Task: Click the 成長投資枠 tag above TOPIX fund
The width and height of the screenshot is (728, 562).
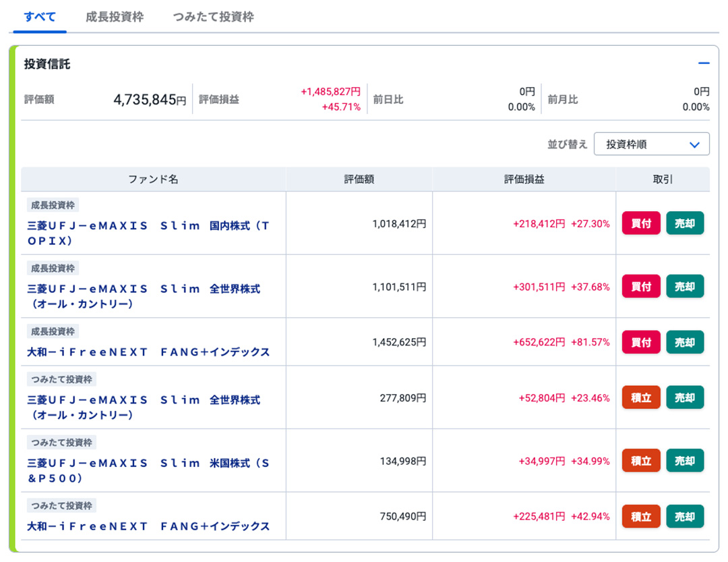Action: (53, 205)
